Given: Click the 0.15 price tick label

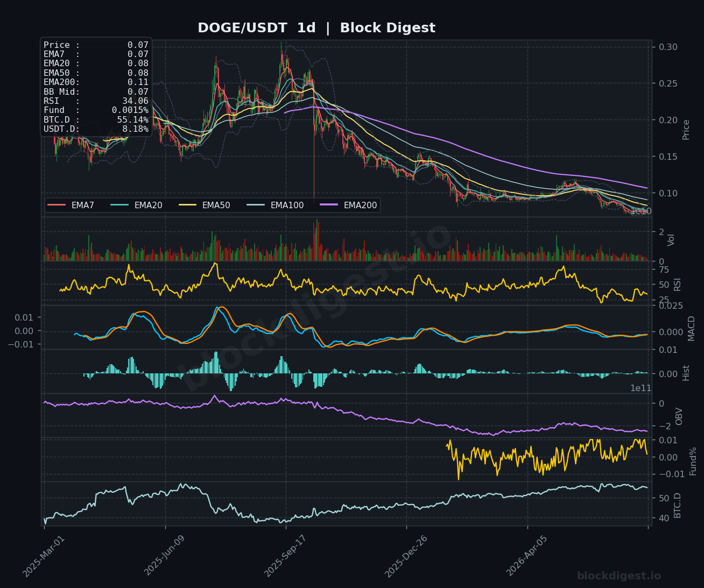Looking at the screenshot, I should 668,157.
